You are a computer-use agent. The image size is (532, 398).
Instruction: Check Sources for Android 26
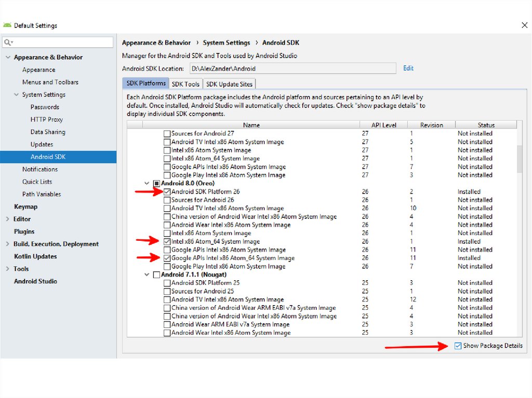click(167, 200)
